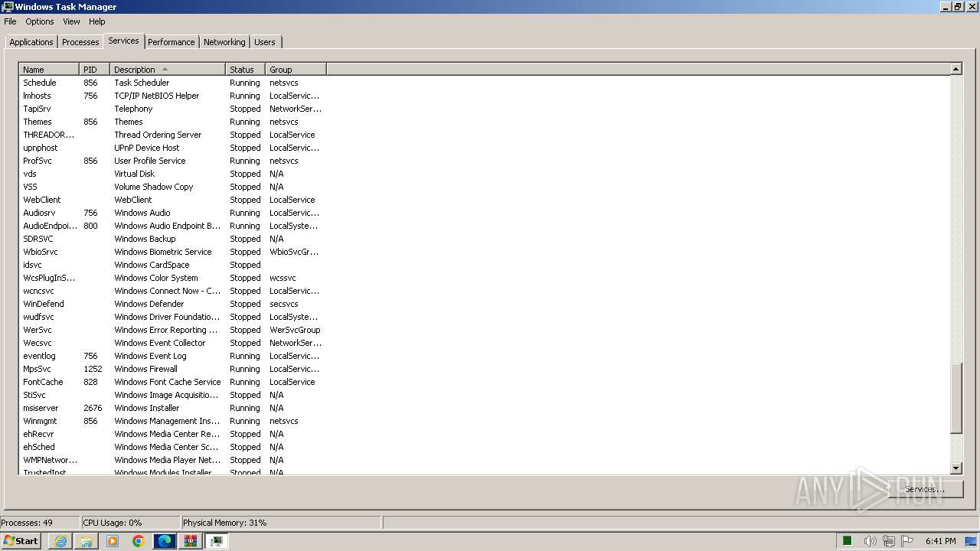Screen dimensions: 980x551
Task: Select the Schedule service row
Action: [173, 83]
